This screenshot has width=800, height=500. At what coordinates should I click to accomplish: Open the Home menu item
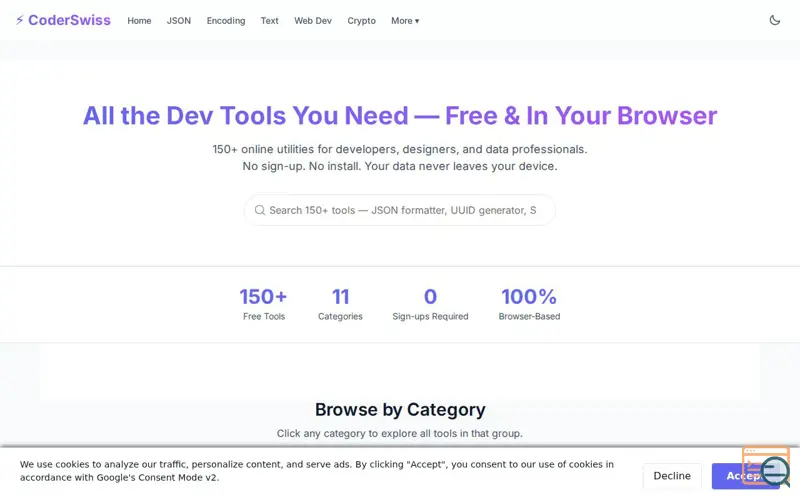[139, 21]
